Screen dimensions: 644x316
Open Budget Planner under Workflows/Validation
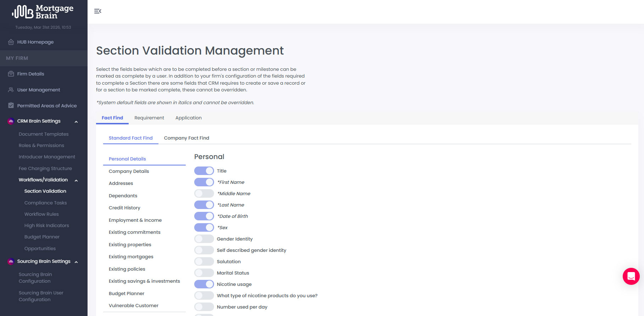pos(42,237)
